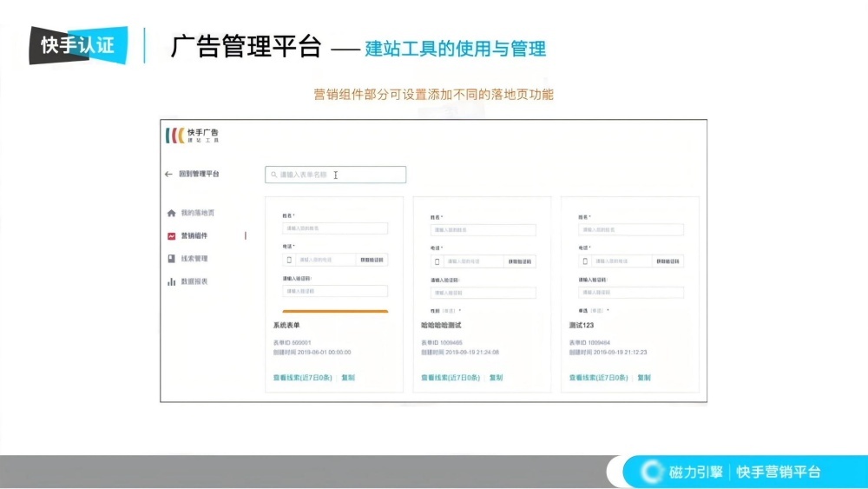Focus the form name search field
The width and height of the screenshot is (868, 489).
tap(335, 175)
